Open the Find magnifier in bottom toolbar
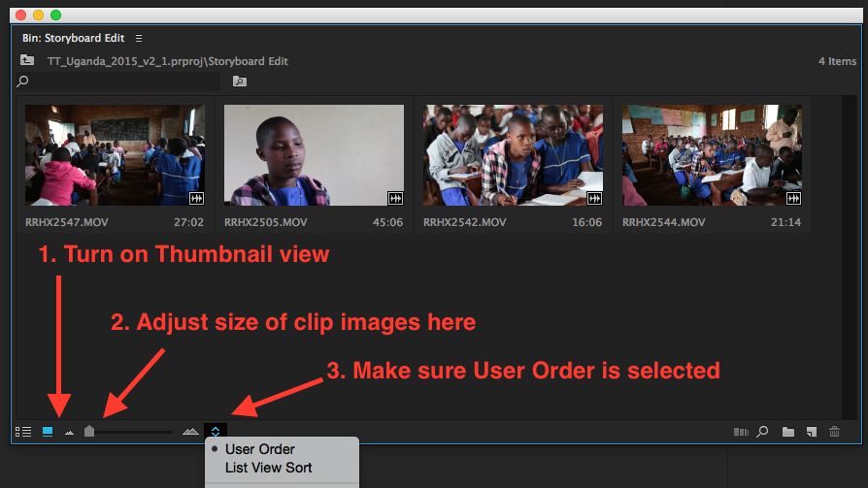Screen dimensions: 868x488 [763, 432]
